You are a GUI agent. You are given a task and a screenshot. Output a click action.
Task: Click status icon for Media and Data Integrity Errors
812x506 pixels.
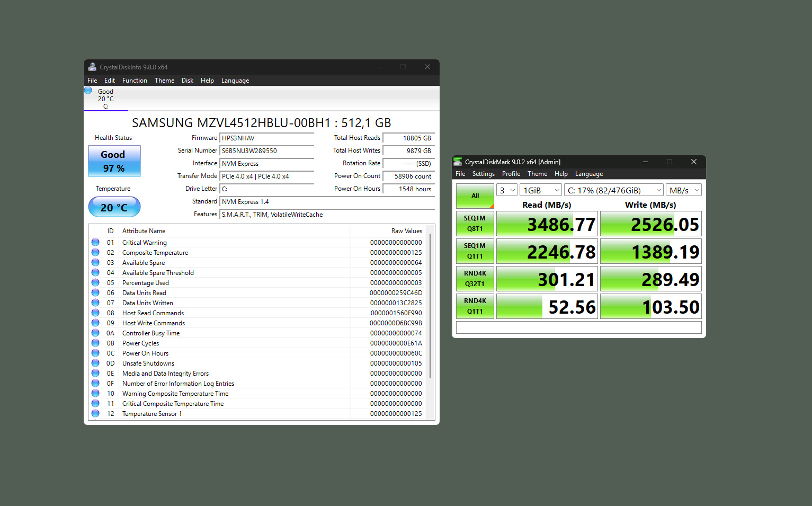click(95, 373)
